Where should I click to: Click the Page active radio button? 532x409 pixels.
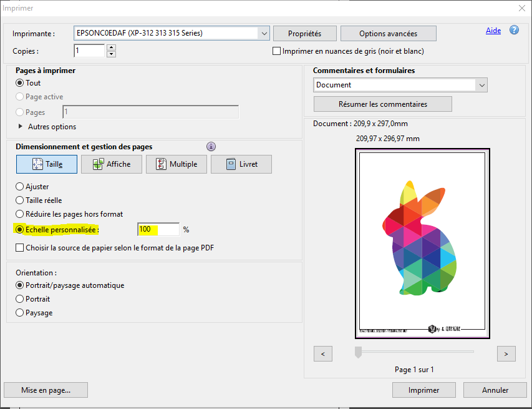click(x=20, y=97)
